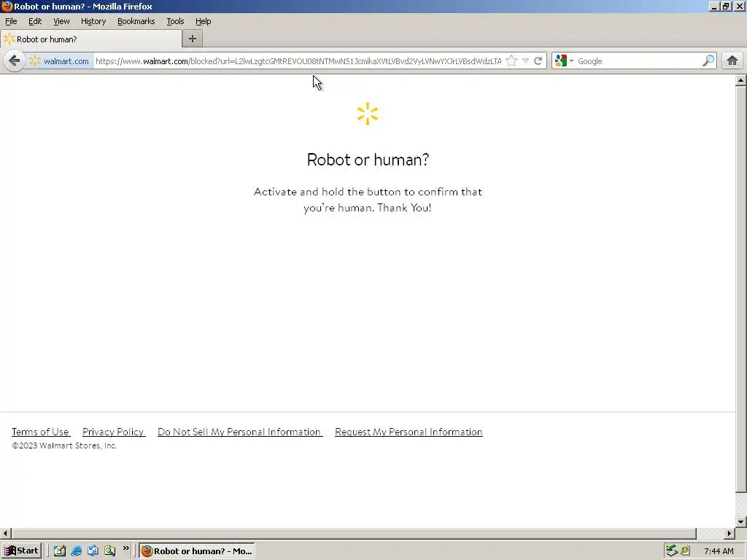This screenshot has height=560, width=747.
Task: Open a new tab with plus button
Action: 193,39
